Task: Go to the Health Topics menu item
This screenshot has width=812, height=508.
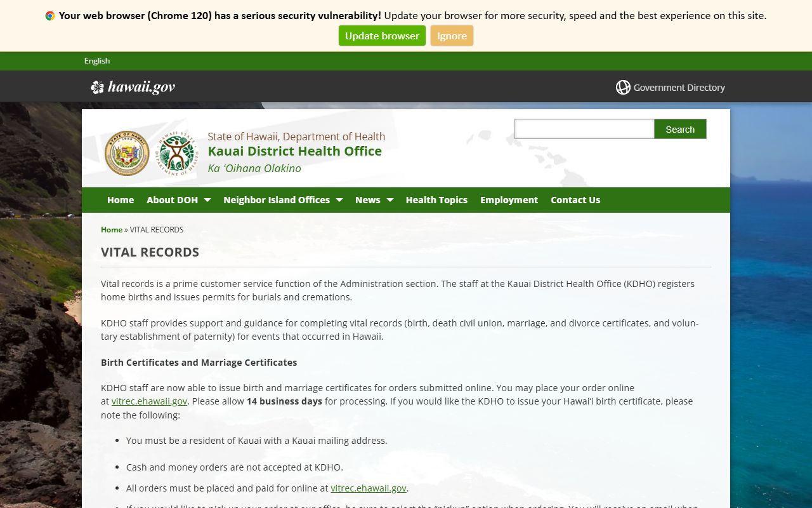Action: click(x=436, y=200)
